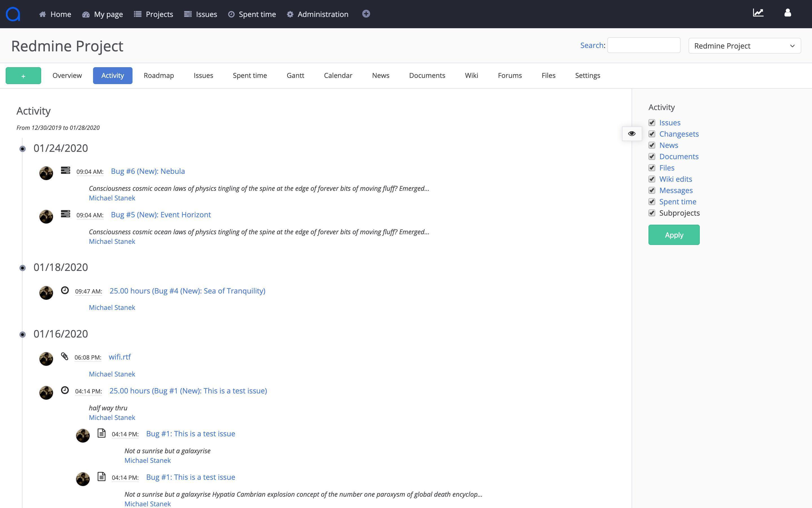Open the user account icon
The width and height of the screenshot is (812, 508).
pyautogui.click(x=788, y=13)
